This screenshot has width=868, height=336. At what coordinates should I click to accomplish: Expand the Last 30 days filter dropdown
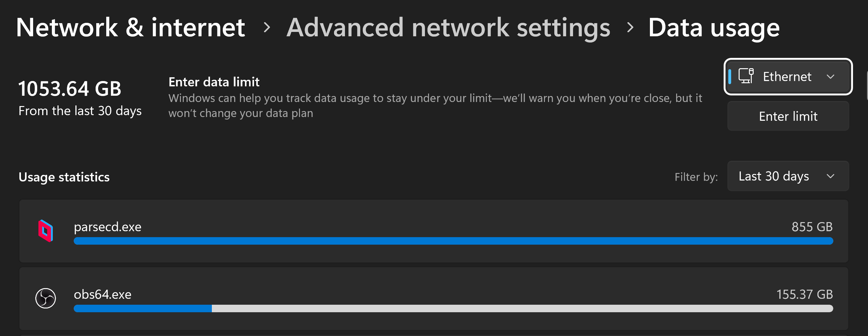(x=788, y=176)
